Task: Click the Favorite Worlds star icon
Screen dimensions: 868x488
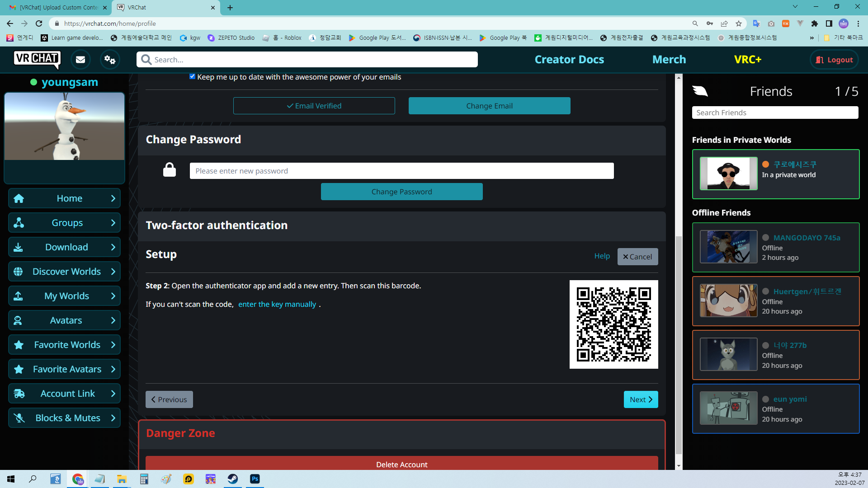Action: coord(19,345)
